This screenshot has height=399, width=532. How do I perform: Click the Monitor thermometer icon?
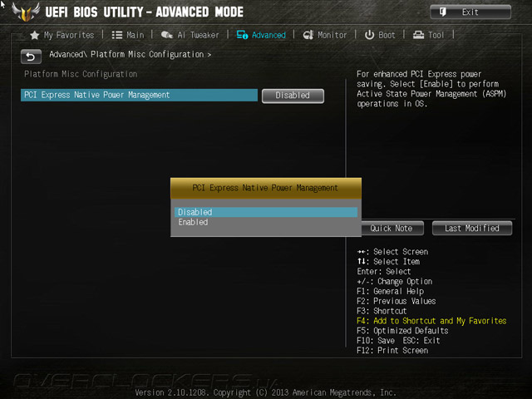pyautogui.click(x=308, y=35)
